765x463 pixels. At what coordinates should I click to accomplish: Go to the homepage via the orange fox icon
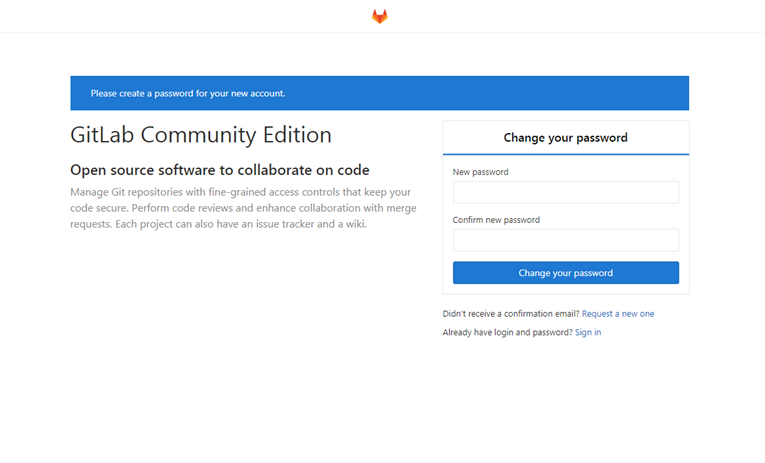(x=380, y=16)
